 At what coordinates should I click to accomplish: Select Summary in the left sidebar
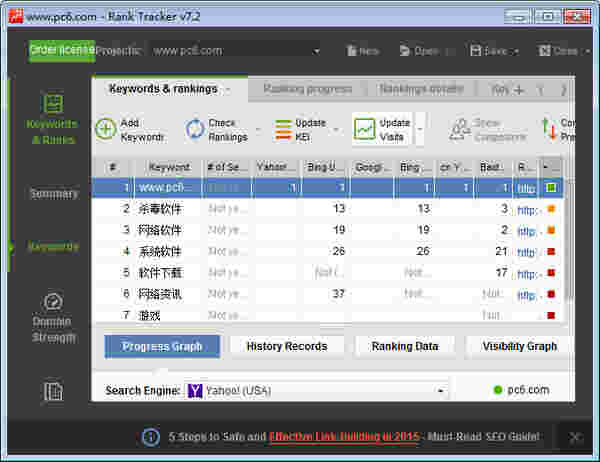(53, 194)
